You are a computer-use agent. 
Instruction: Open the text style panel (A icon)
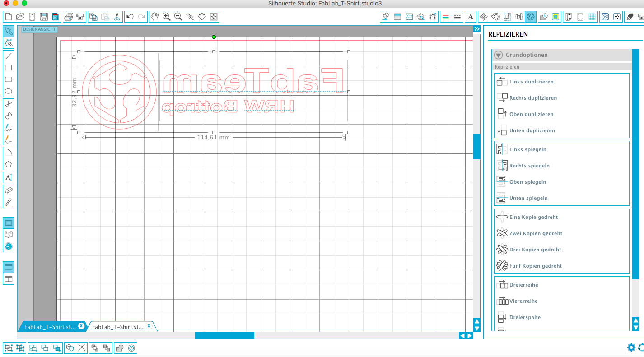pyautogui.click(x=471, y=17)
